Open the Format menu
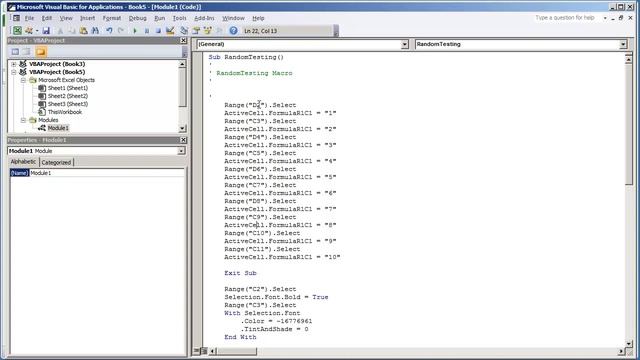The width and height of the screenshot is (640, 360). click(112, 18)
